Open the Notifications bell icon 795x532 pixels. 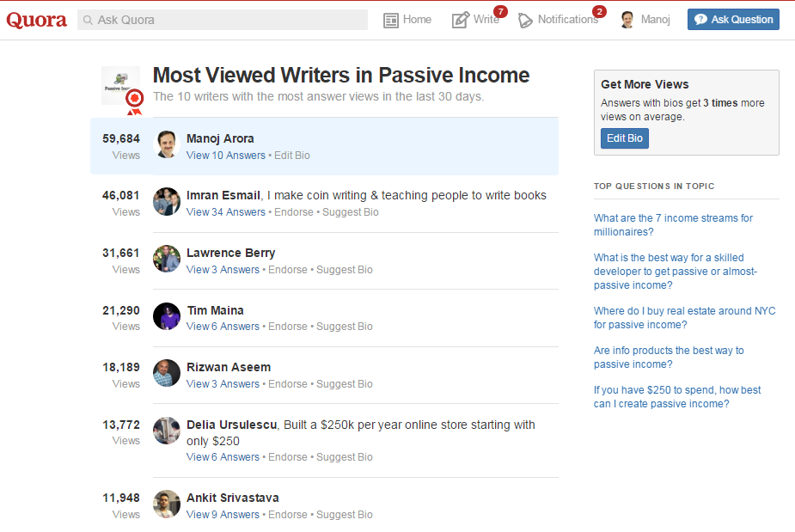(525, 20)
